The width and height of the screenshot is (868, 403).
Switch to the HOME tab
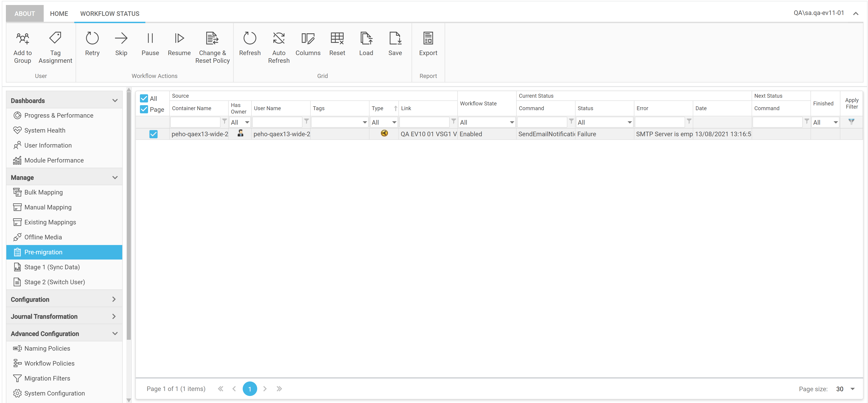59,14
